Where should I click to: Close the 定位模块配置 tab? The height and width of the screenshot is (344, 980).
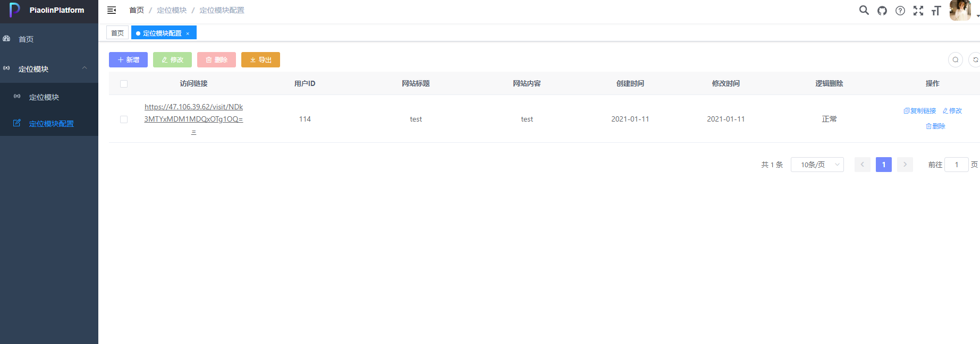coord(188,33)
